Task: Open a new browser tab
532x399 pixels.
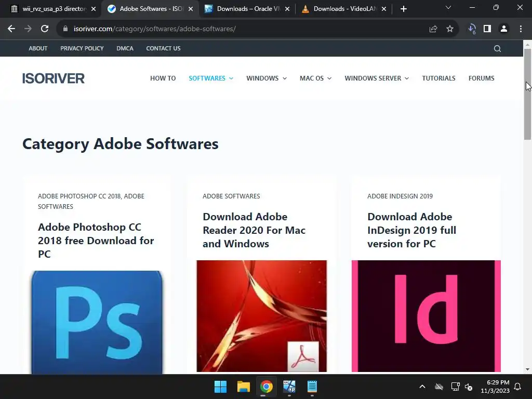Action: (x=403, y=9)
